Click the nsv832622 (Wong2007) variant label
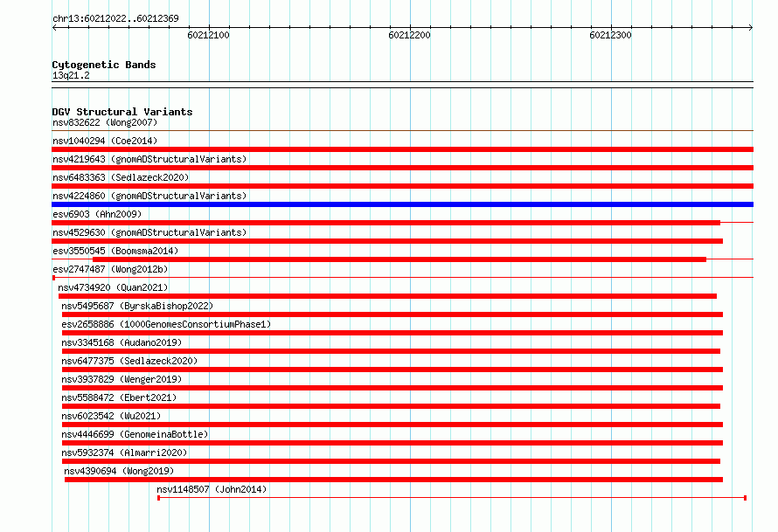 (x=105, y=122)
